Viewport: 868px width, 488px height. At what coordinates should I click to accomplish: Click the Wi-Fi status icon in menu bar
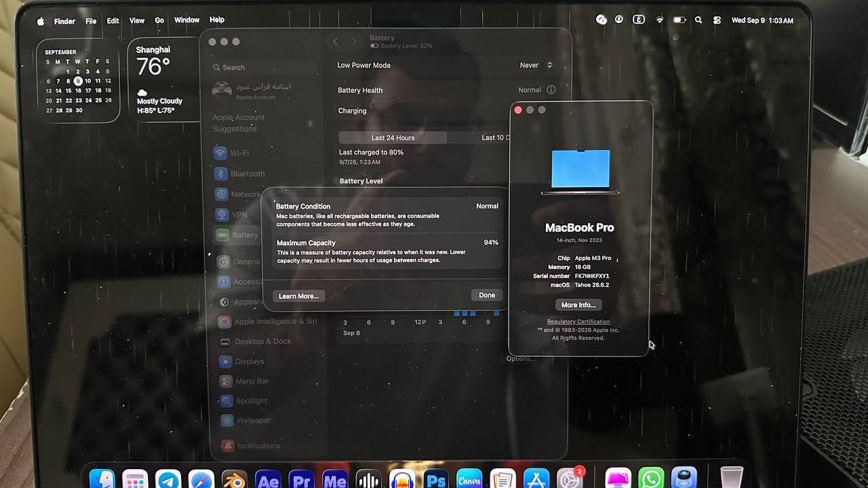point(659,20)
